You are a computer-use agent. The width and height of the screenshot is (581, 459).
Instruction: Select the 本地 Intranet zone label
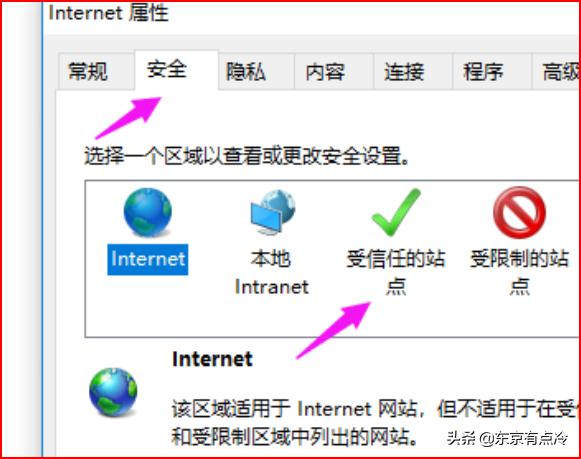click(x=272, y=273)
